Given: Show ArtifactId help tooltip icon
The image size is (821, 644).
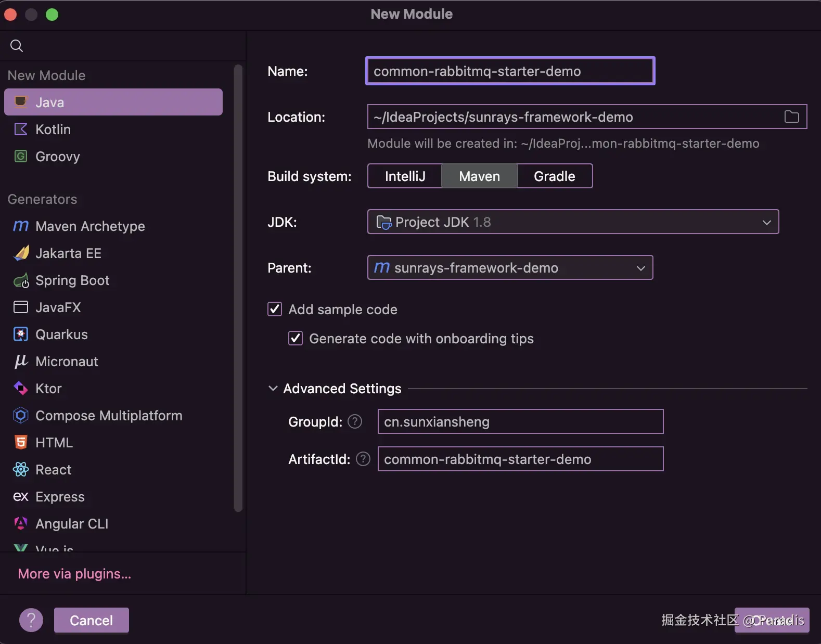Looking at the screenshot, I should point(363,459).
